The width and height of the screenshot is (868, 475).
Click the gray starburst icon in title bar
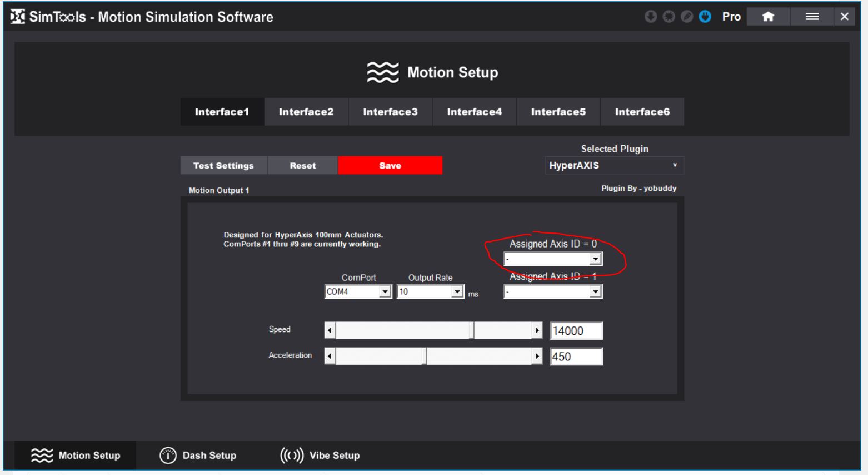point(669,17)
